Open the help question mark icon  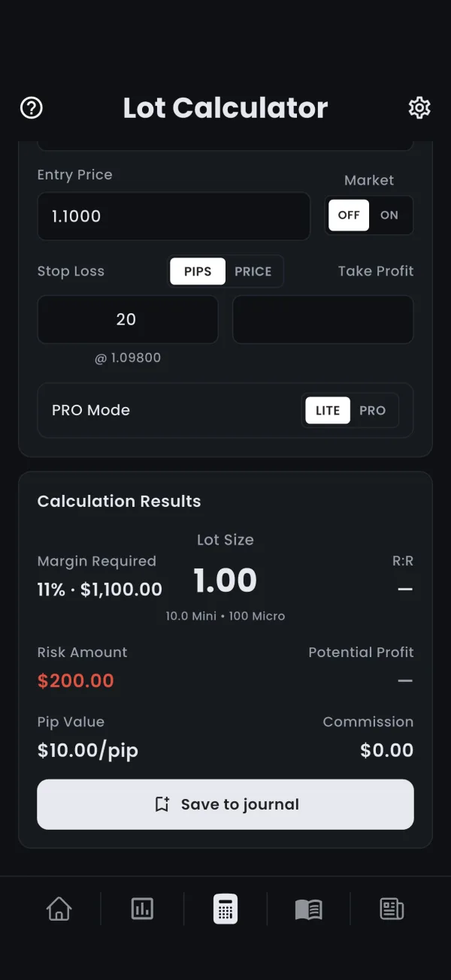[32, 108]
